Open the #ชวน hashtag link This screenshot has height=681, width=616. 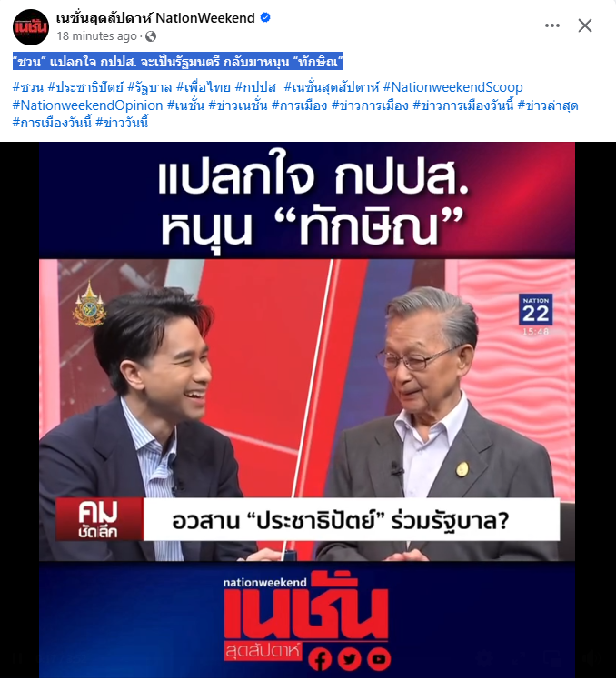(28, 87)
